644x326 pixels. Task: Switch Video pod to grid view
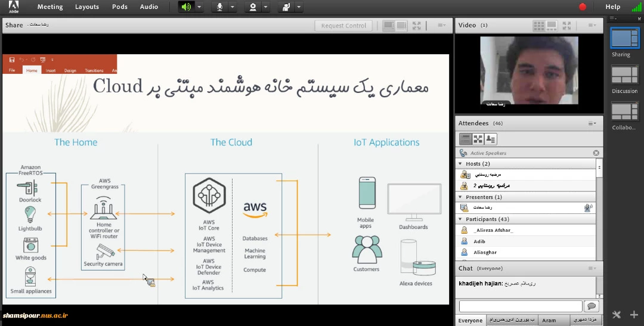coord(539,26)
